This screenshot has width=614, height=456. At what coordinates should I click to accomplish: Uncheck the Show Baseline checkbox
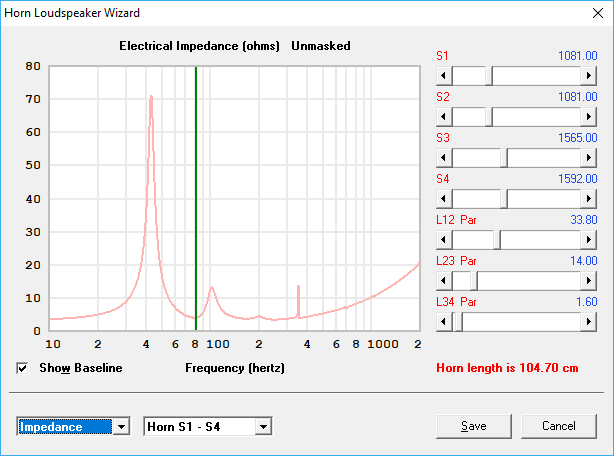click(22, 368)
